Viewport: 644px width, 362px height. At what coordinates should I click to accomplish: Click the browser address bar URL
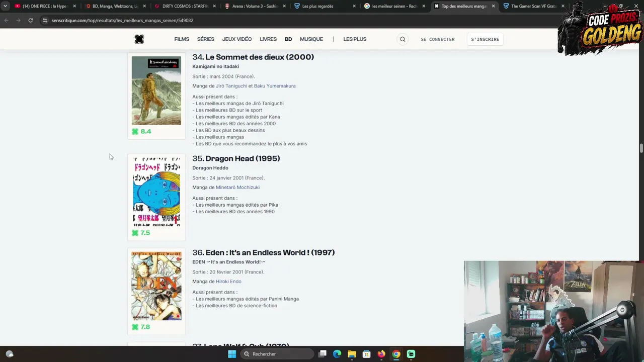122,21
